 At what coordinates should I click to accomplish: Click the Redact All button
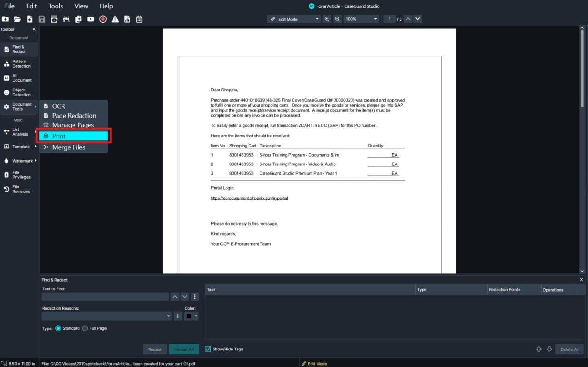coord(184,349)
